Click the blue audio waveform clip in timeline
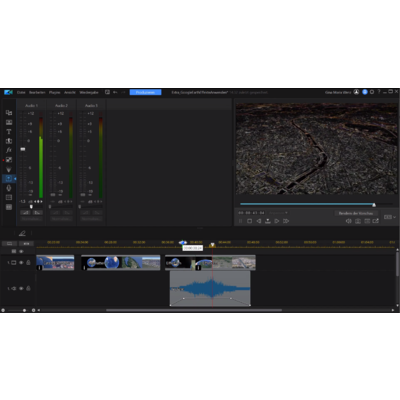 click(210, 288)
